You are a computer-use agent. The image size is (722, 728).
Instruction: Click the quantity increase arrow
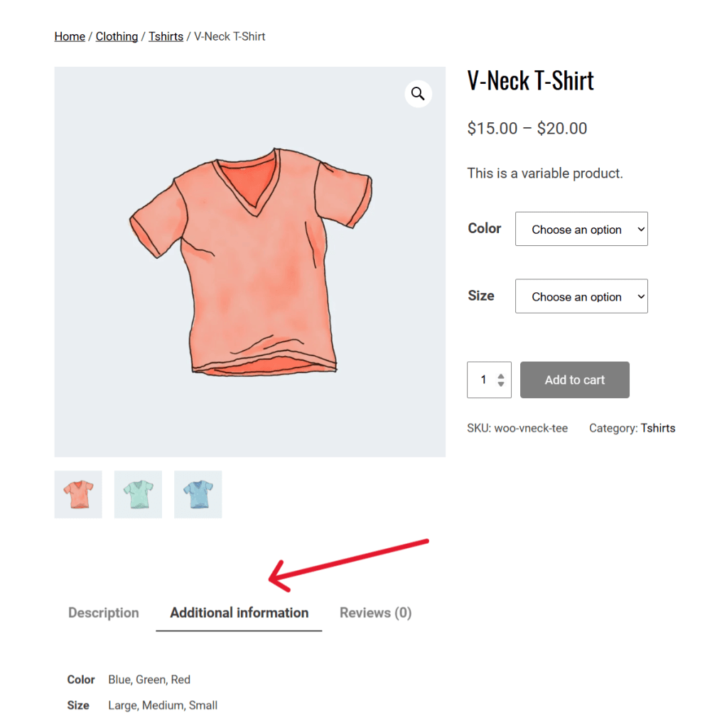tap(500, 375)
